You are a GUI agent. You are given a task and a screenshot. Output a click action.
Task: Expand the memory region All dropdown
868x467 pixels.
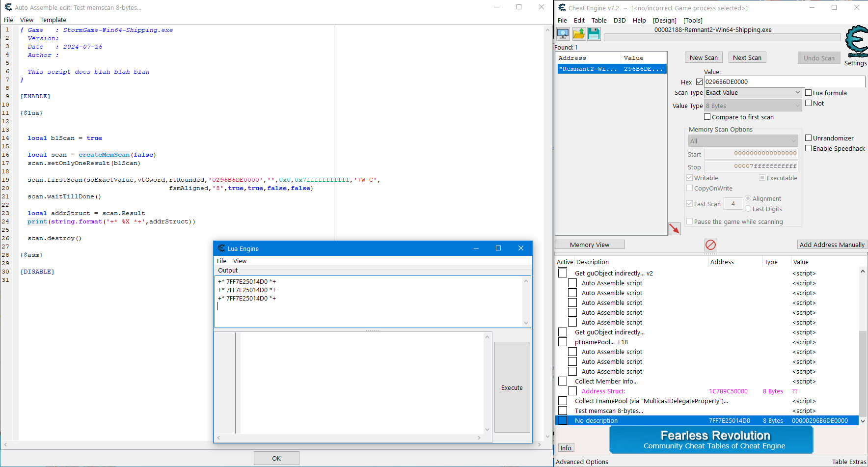click(x=743, y=141)
